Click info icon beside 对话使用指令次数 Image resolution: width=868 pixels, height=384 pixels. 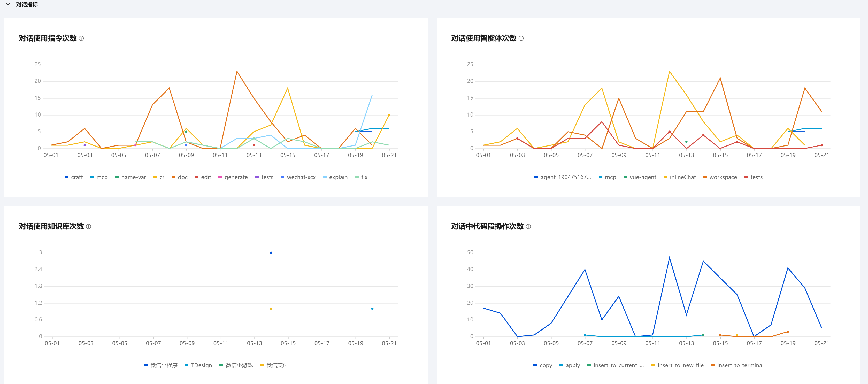81,39
